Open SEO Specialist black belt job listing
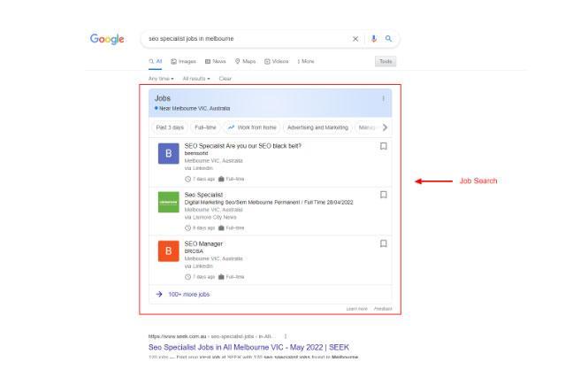Image resolution: width=588 pixels, height=385 pixels. (242, 146)
